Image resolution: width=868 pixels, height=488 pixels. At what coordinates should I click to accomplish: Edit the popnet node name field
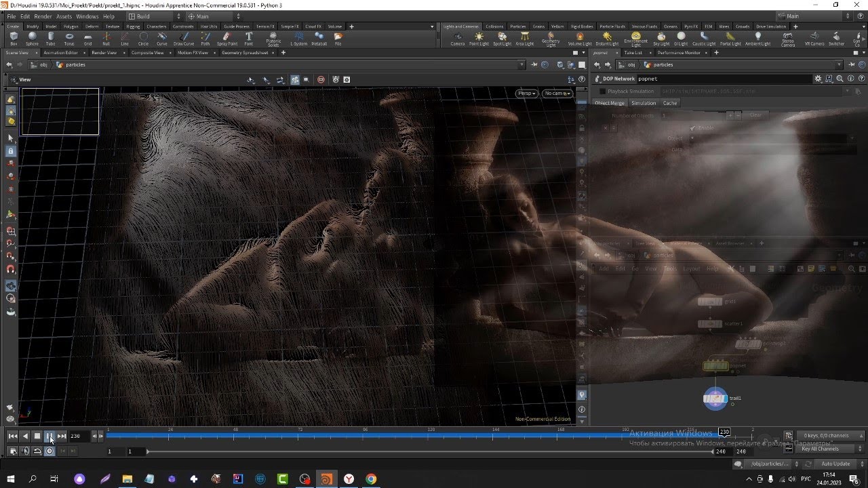point(724,79)
